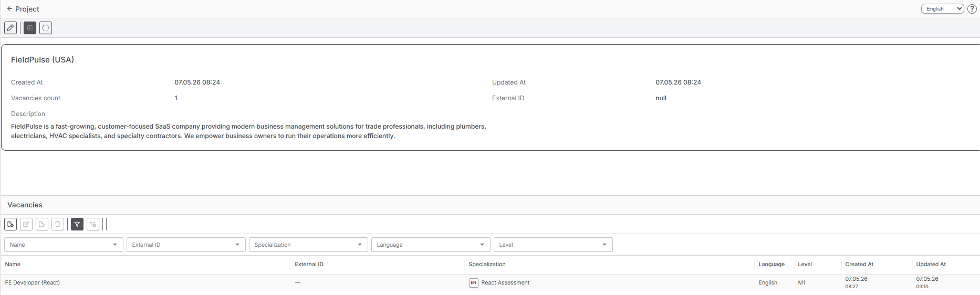Sort by Language column header
This screenshot has height=295, width=980.
click(x=771, y=265)
